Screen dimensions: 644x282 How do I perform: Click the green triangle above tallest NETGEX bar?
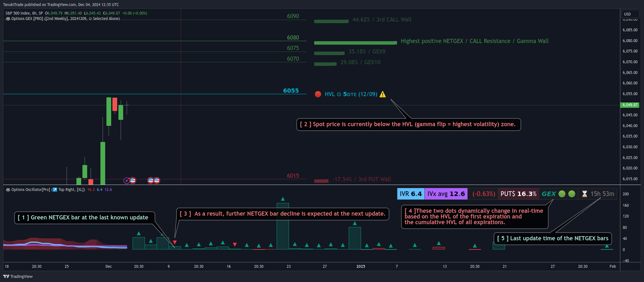pos(283,199)
